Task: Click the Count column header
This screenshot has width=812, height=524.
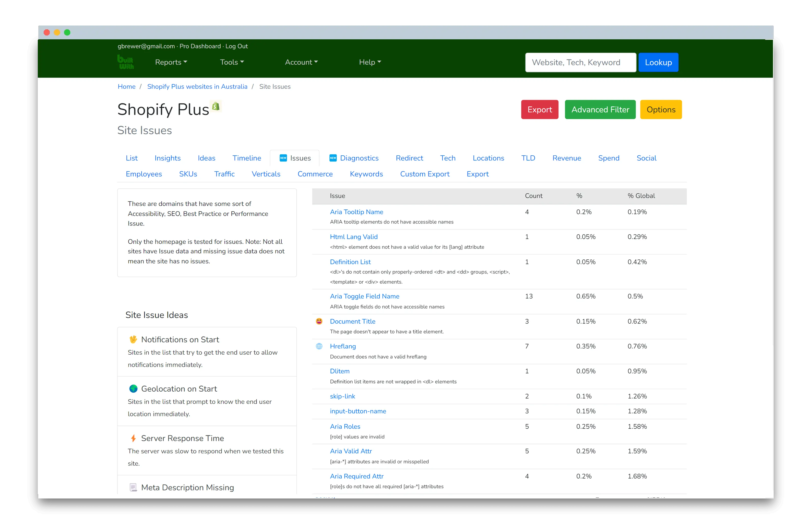Action: click(x=533, y=196)
